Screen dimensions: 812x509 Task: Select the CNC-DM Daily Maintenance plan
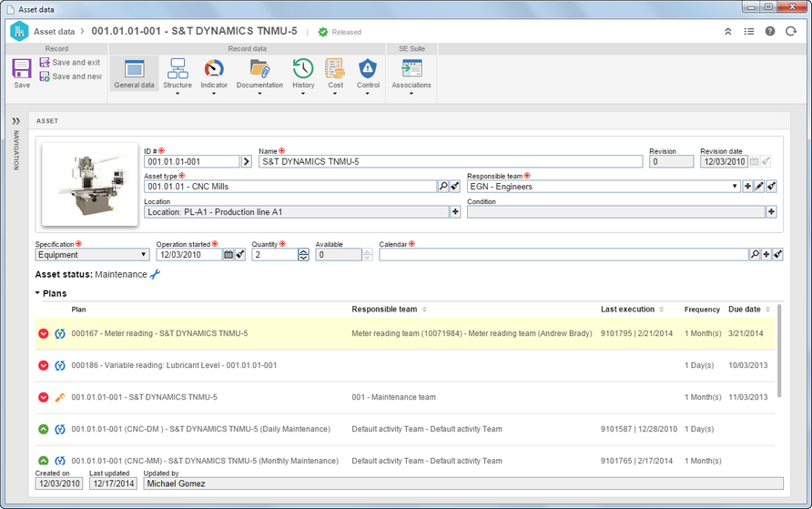405,429
